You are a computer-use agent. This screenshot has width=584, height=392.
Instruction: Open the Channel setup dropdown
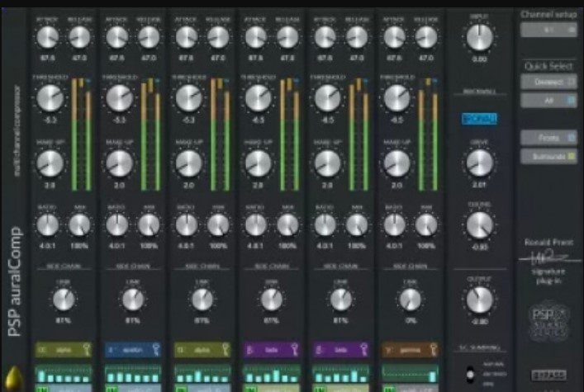[548, 30]
